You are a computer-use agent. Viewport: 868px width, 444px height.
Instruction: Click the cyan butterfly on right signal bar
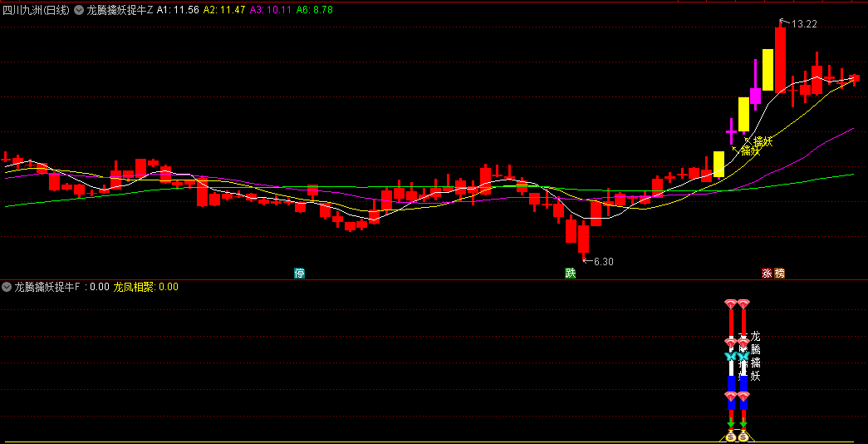click(x=743, y=357)
